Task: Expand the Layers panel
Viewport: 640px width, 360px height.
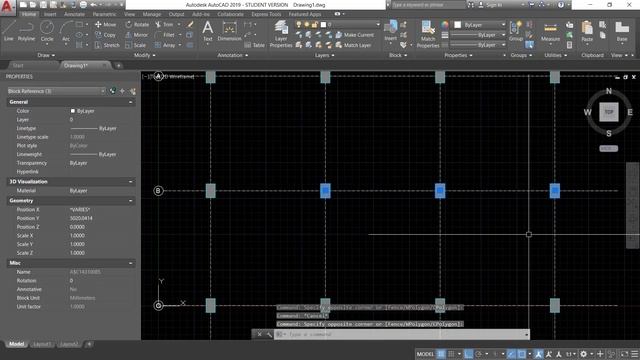Action: (324, 55)
